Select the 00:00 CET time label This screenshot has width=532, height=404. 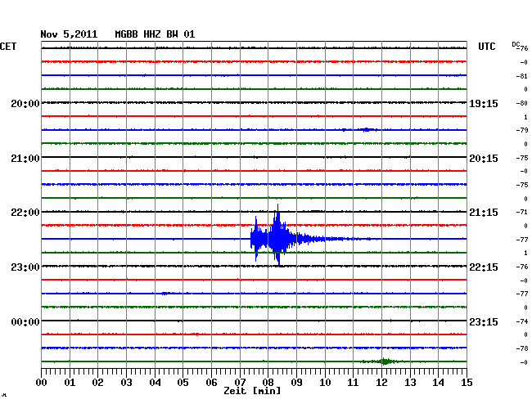click(25, 321)
